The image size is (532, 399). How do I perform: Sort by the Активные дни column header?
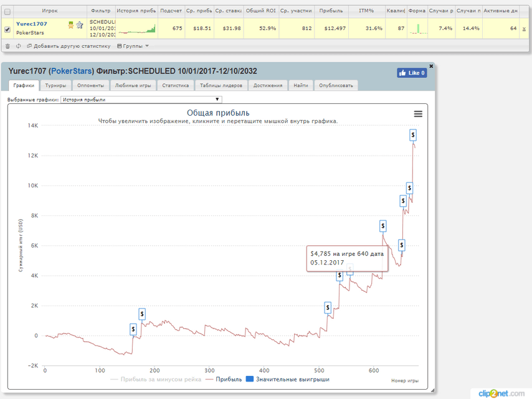pos(501,11)
